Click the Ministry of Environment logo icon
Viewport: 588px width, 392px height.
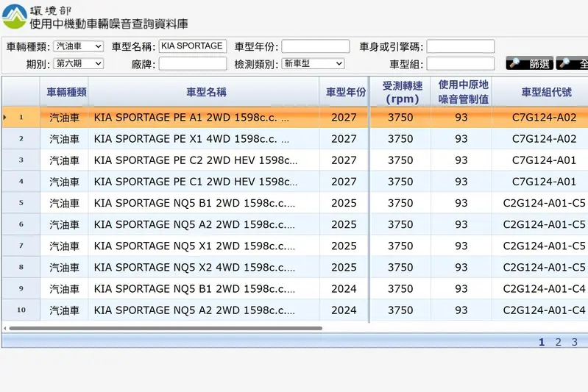pyautogui.click(x=15, y=16)
